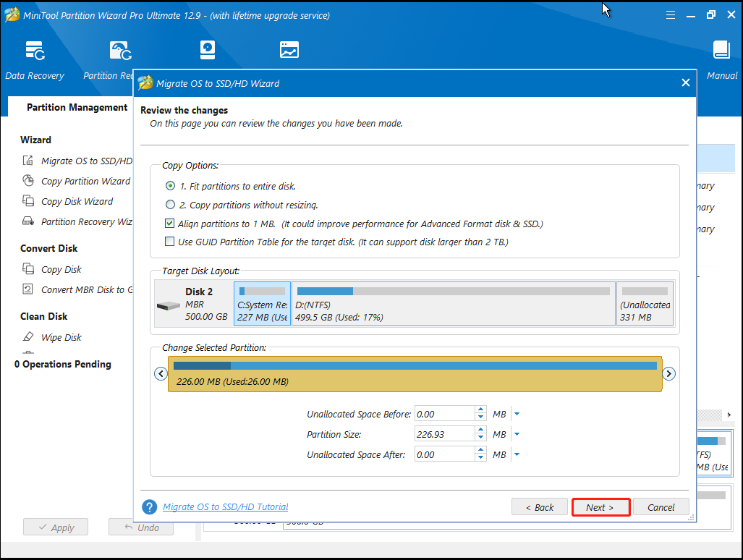
Task: Open the hamburger menu in title bar
Action: tap(670, 15)
